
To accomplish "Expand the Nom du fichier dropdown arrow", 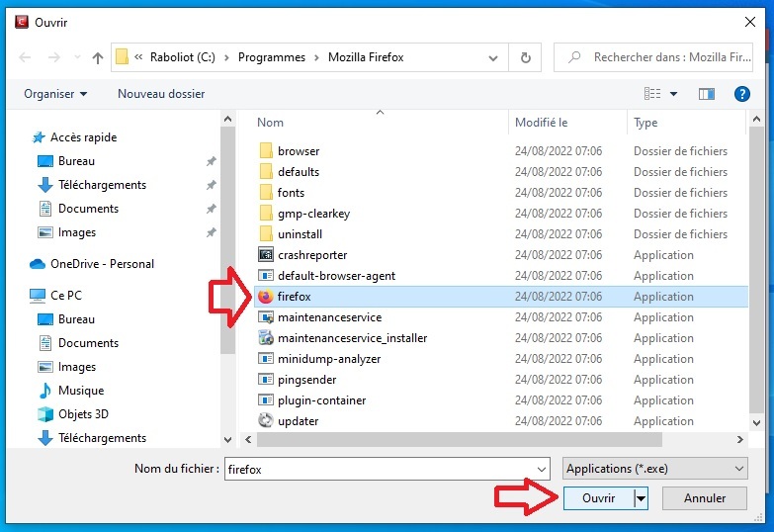I will click(x=542, y=469).
